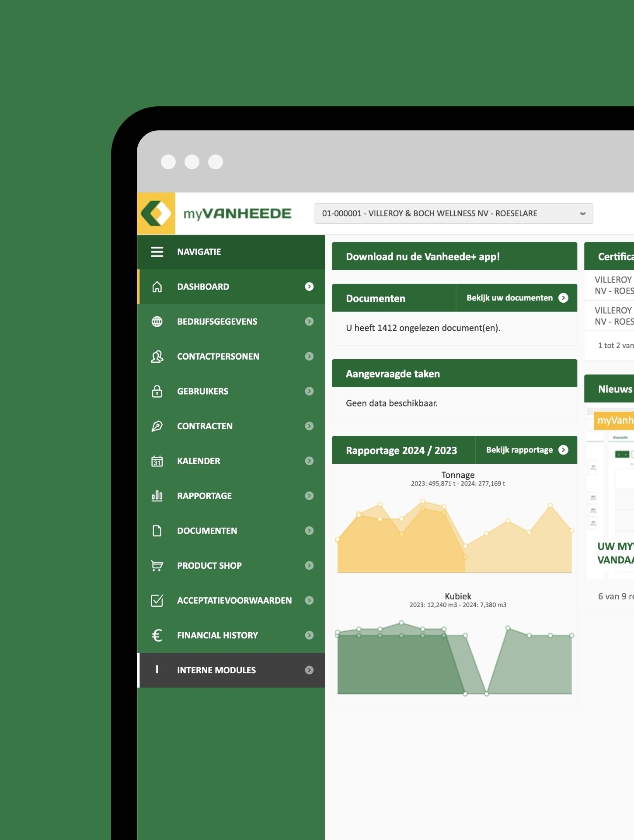This screenshot has height=840, width=634.
Task: Click the '6 van 9' news counter text
Action: (x=616, y=596)
